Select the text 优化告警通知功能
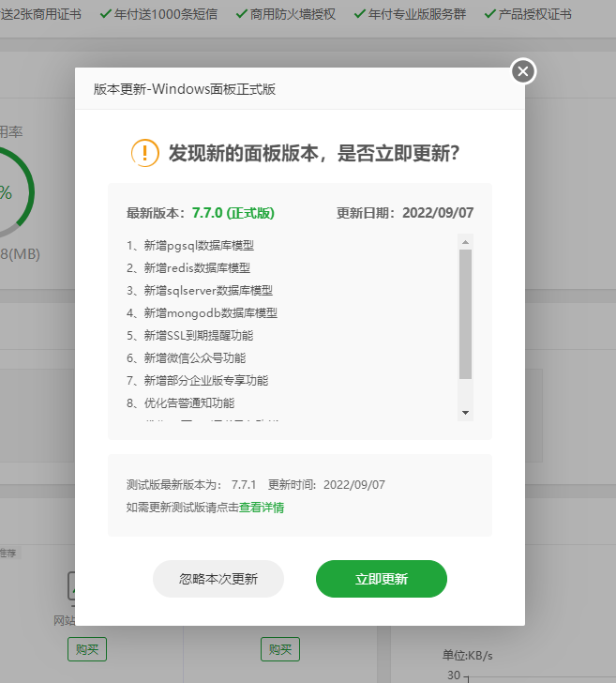The image size is (616, 683). click(189, 402)
